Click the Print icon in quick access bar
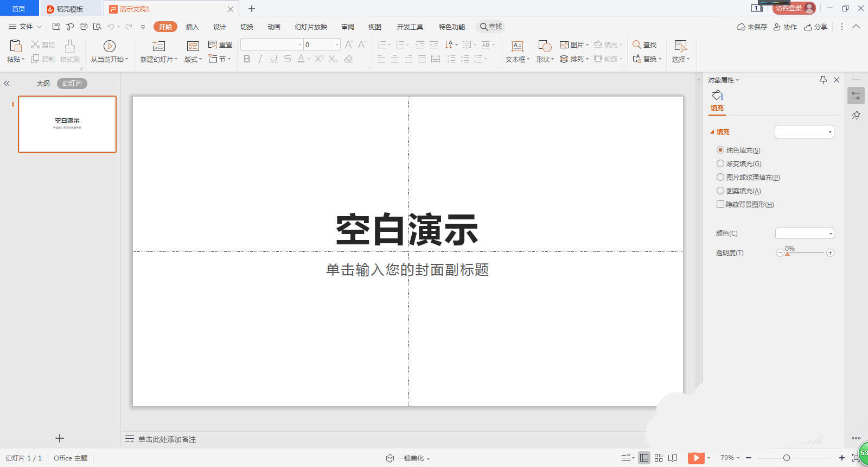 (84, 27)
